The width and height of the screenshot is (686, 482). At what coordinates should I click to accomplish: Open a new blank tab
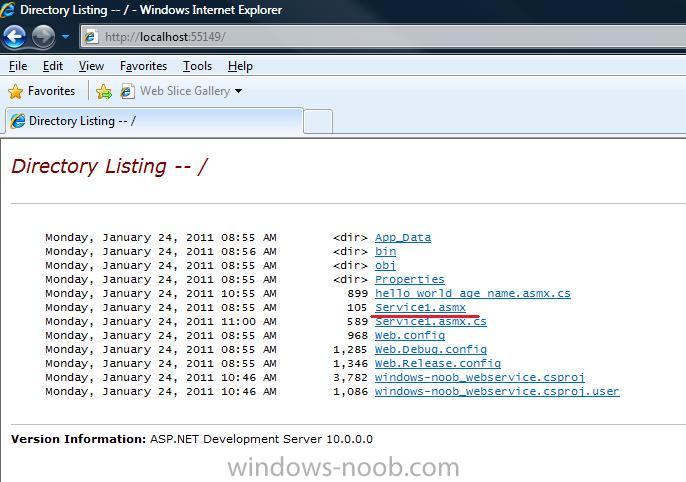click(318, 122)
